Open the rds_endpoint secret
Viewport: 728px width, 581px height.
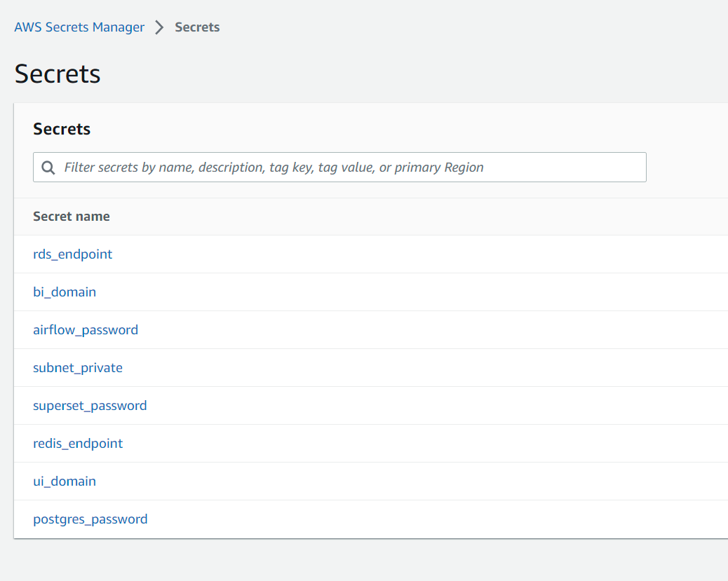[72, 254]
